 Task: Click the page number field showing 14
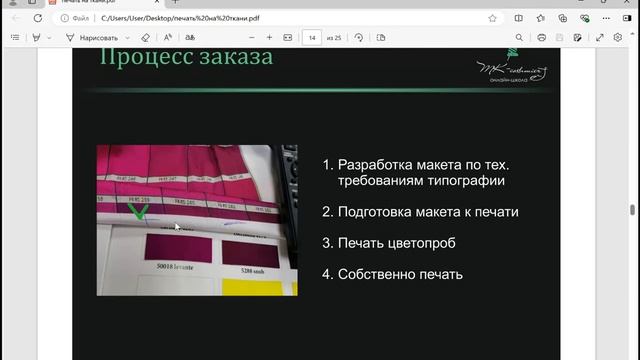[x=312, y=38]
